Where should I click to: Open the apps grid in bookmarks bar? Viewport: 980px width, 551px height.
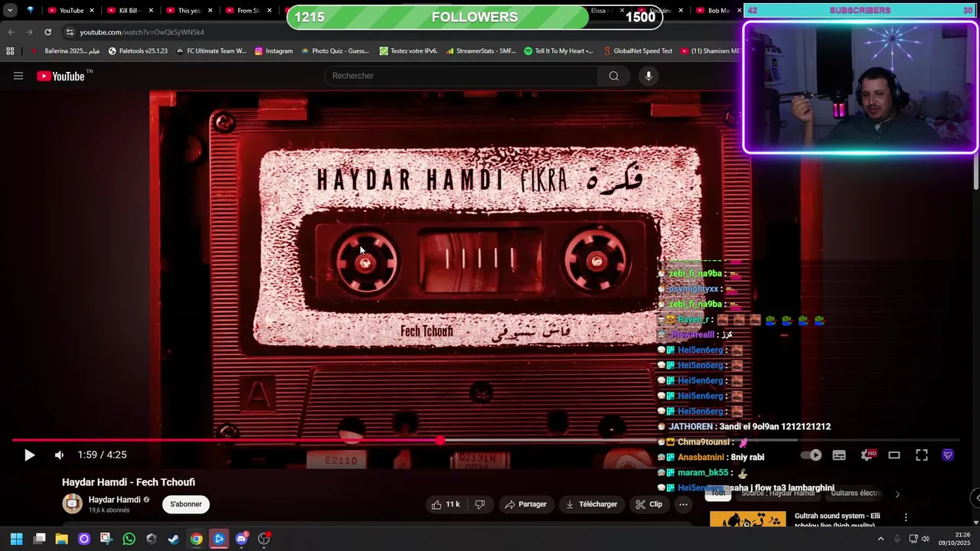10,51
